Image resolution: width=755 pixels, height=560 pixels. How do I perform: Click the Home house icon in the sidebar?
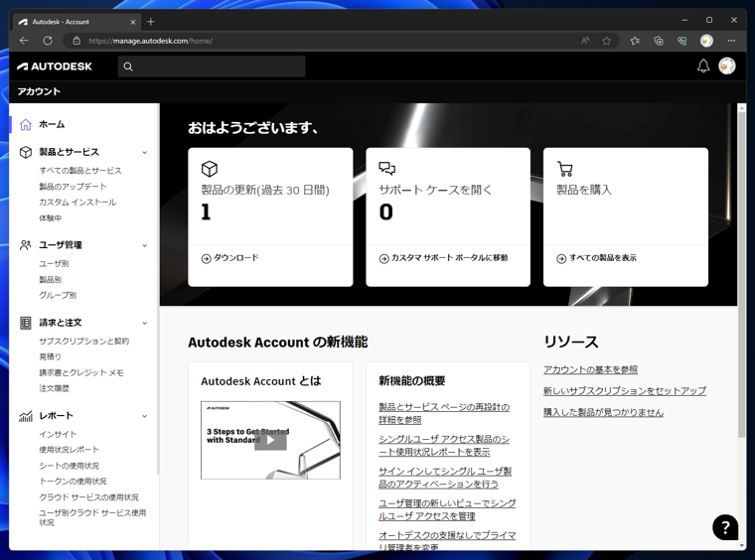click(x=26, y=124)
